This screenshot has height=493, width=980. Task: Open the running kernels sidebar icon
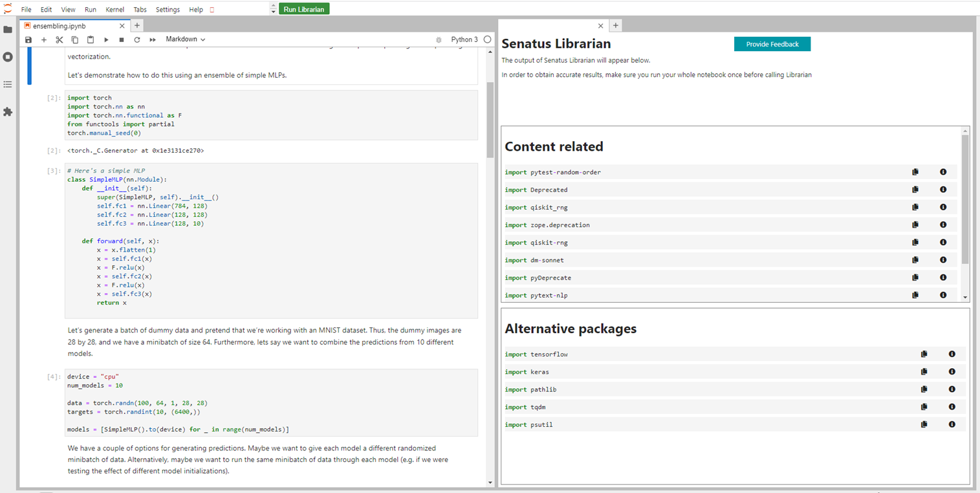[8, 57]
